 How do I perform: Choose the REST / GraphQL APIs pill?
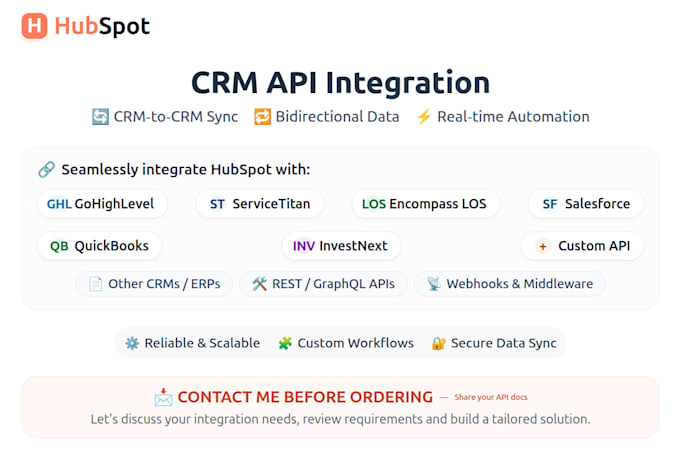(324, 284)
